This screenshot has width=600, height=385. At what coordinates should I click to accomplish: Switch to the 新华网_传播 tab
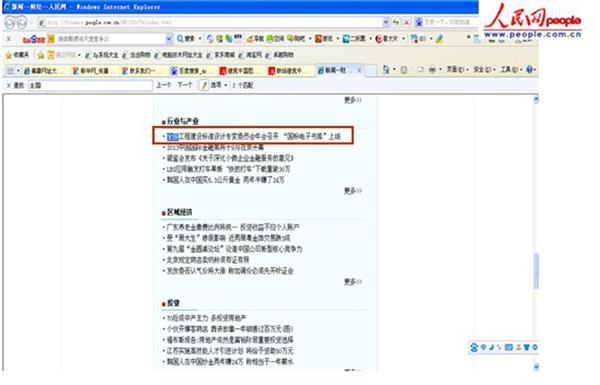(x=95, y=71)
